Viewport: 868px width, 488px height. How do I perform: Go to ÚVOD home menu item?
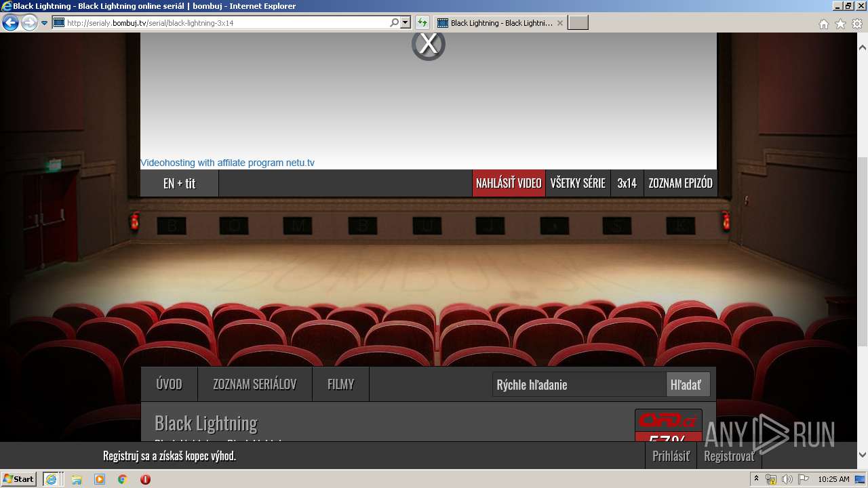pos(169,384)
